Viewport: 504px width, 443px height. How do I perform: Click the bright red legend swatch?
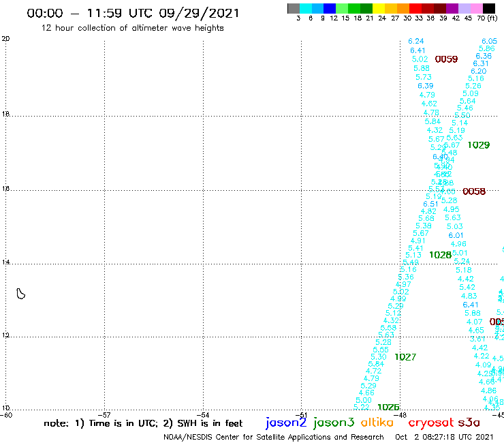[x=415, y=8]
